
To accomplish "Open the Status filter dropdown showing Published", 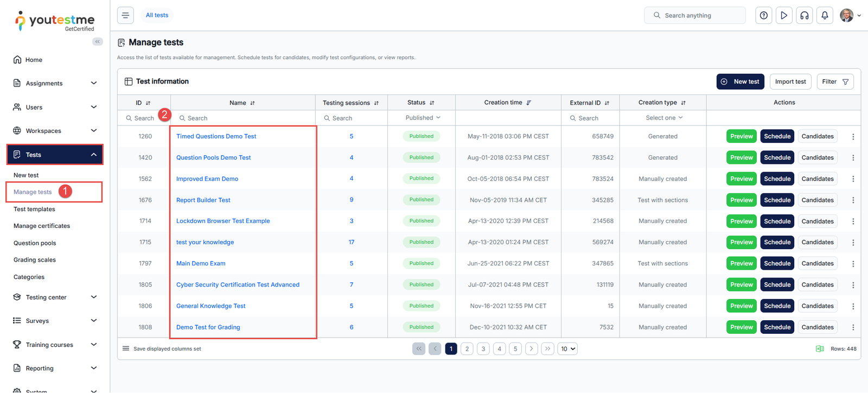I will click(x=423, y=118).
